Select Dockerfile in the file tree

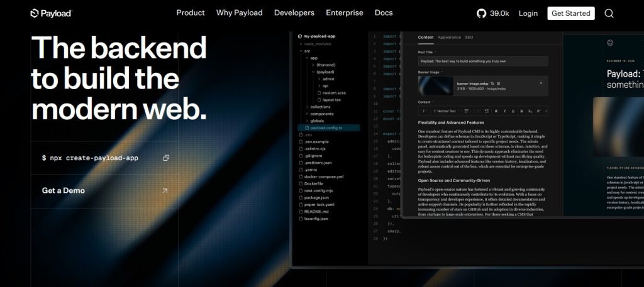[x=311, y=183]
